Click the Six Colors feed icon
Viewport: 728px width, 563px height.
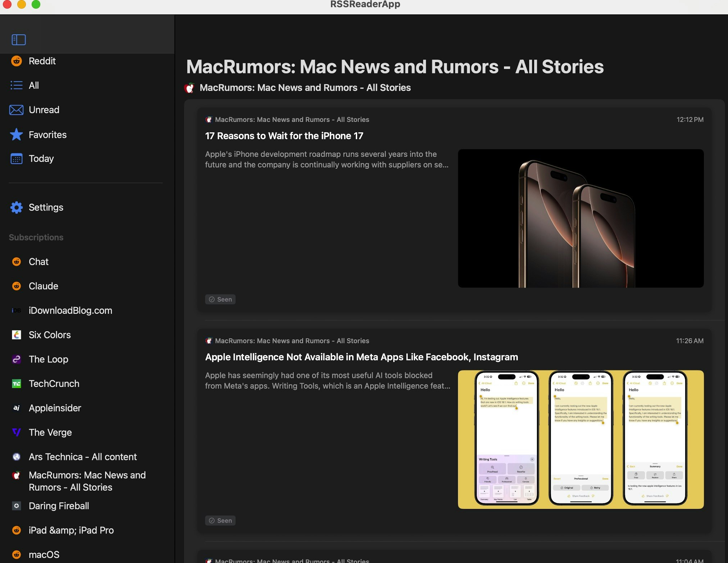[17, 335]
